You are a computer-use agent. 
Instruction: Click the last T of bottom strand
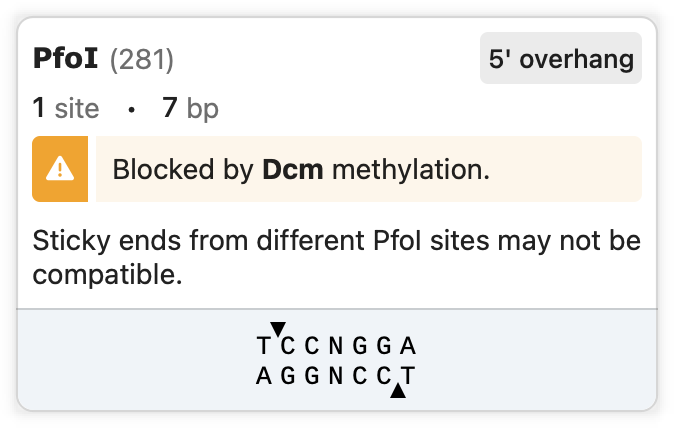click(407, 377)
